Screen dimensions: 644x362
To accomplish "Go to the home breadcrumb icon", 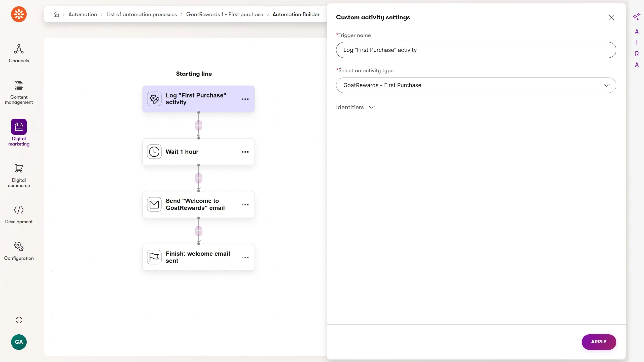I will [x=56, y=14].
